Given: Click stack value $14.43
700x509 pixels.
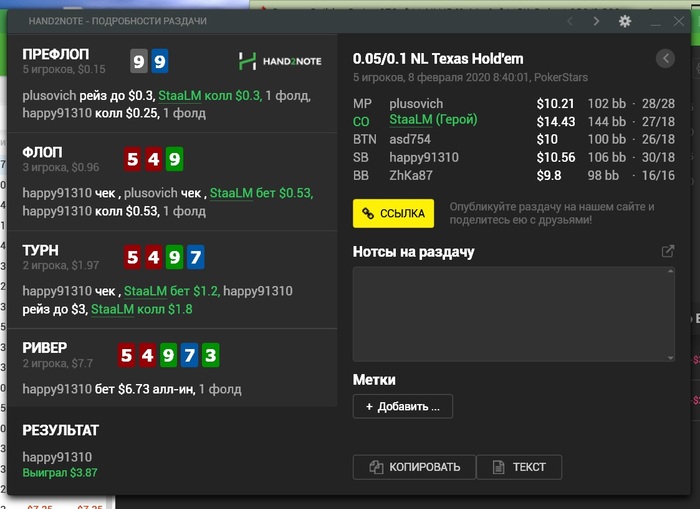Looking at the screenshot, I should point(556,121).
